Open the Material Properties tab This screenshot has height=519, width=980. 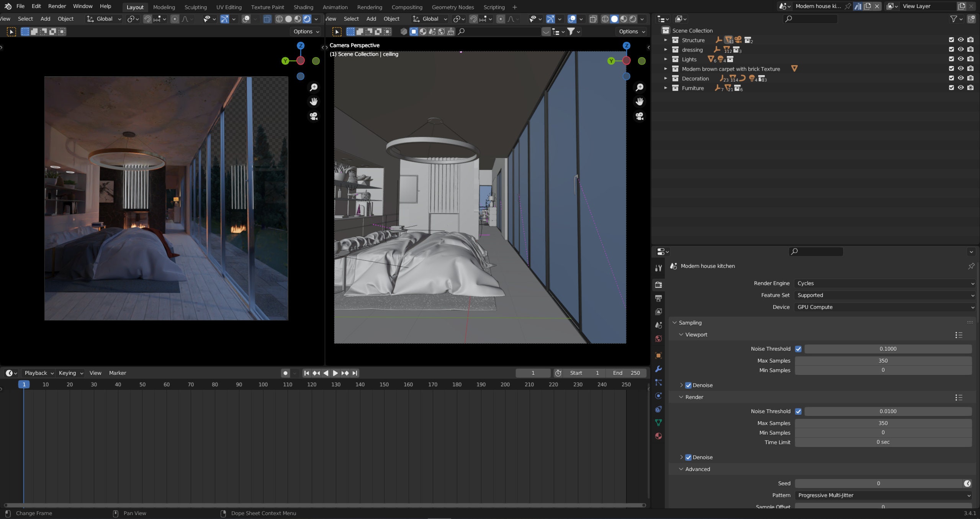(658, 436)
